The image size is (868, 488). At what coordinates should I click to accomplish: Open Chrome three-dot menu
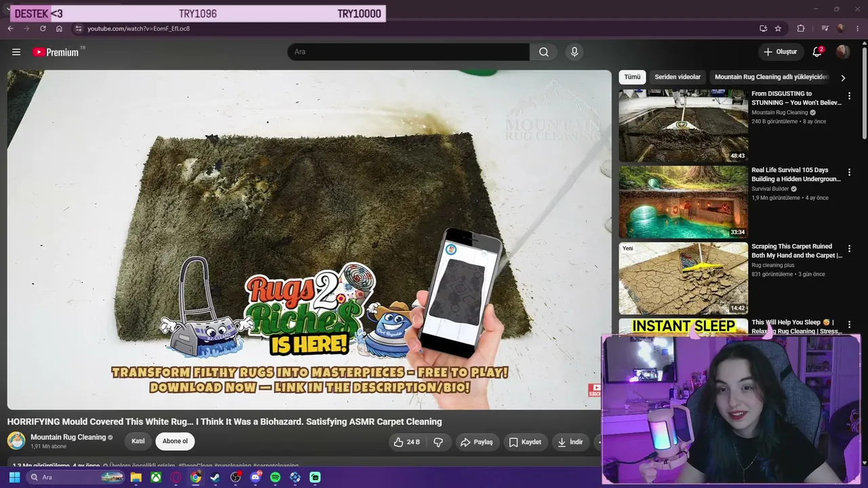[x=857, y=28]
